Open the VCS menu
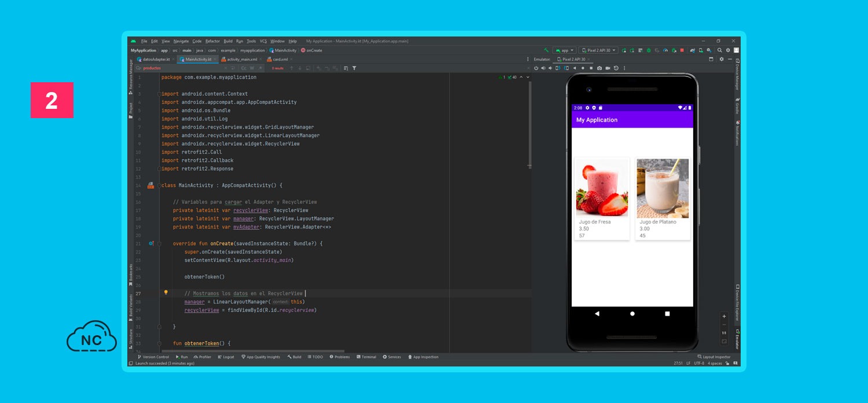The width and height of the screenshot is (868, 403). pos(263,41)
